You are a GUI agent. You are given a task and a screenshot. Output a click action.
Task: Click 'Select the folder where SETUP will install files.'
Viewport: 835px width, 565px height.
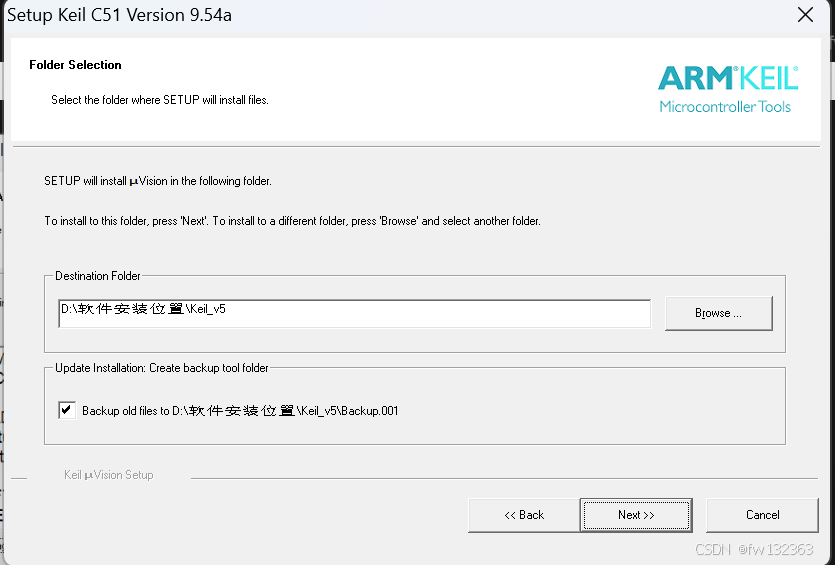[x=160, y=100]
